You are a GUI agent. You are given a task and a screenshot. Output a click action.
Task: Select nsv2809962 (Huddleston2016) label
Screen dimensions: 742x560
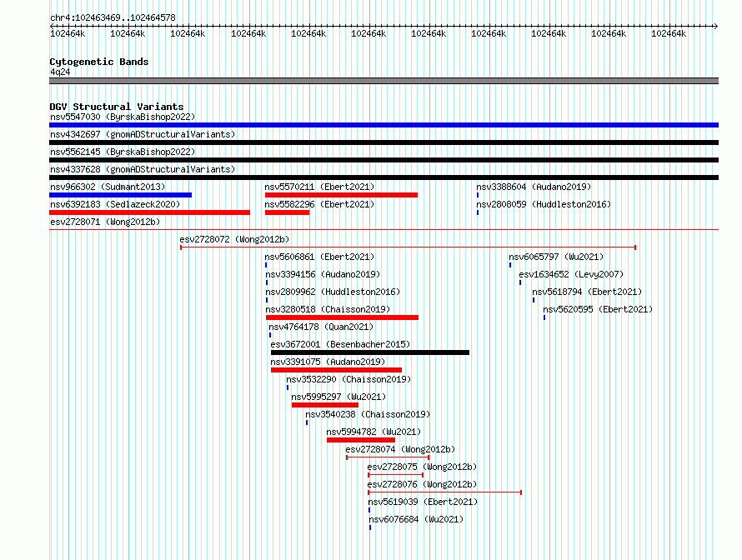pyautogui.click(x=333, y=292)
